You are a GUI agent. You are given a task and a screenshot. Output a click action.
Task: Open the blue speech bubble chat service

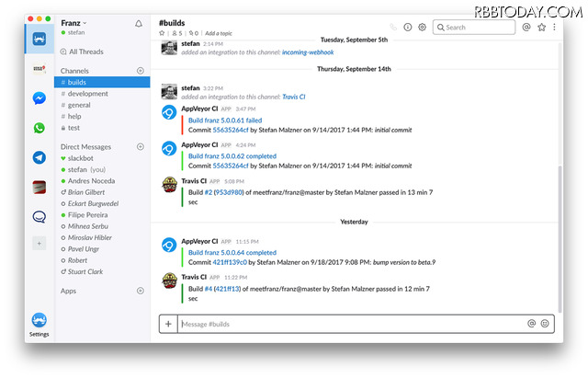tap(40, 216)
